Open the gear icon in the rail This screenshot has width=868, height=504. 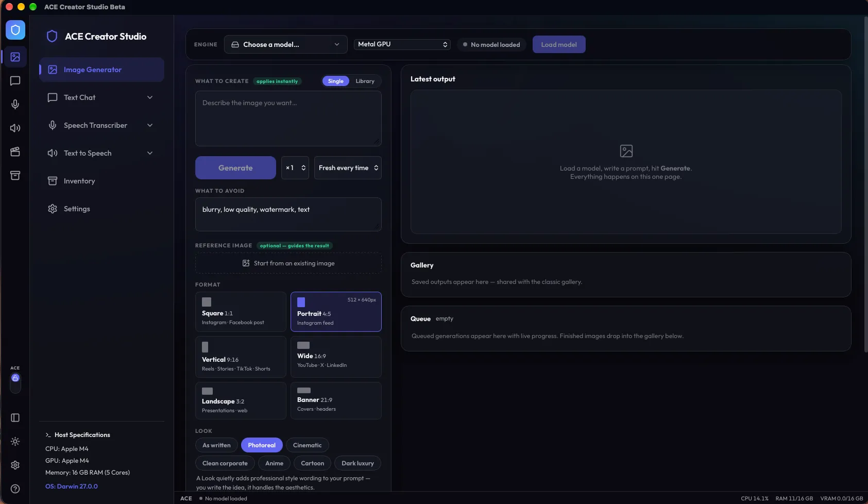15,465
